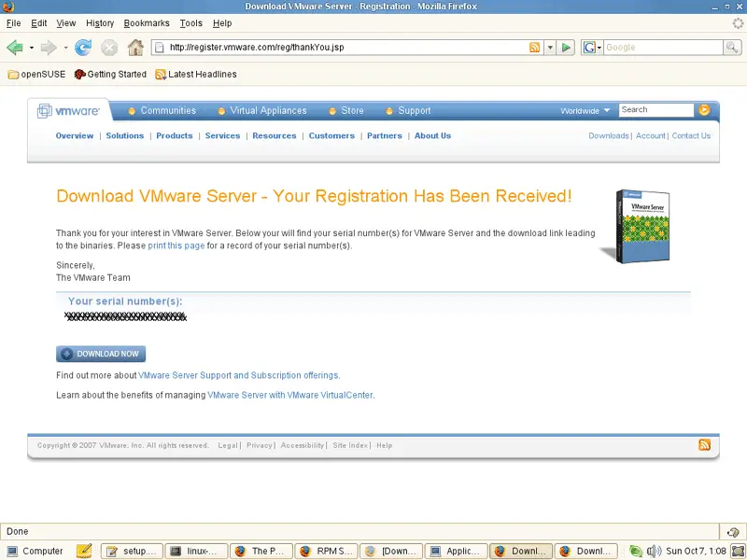Open the Bookmarks menu
This screenshot has width=747, height=560.
click(x=147, y=22)
